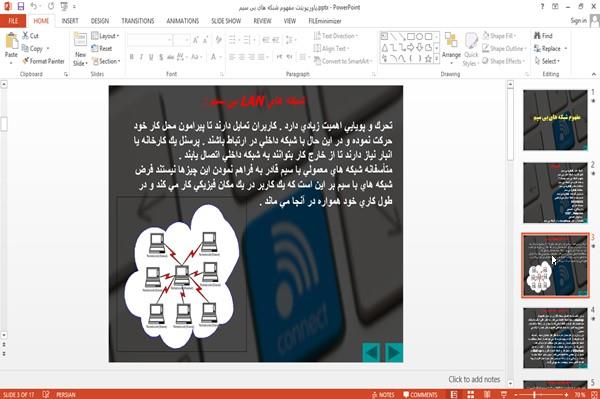Click Find binoculars icon
Viewport: 600px width, 399px height.
pos(538,36)
